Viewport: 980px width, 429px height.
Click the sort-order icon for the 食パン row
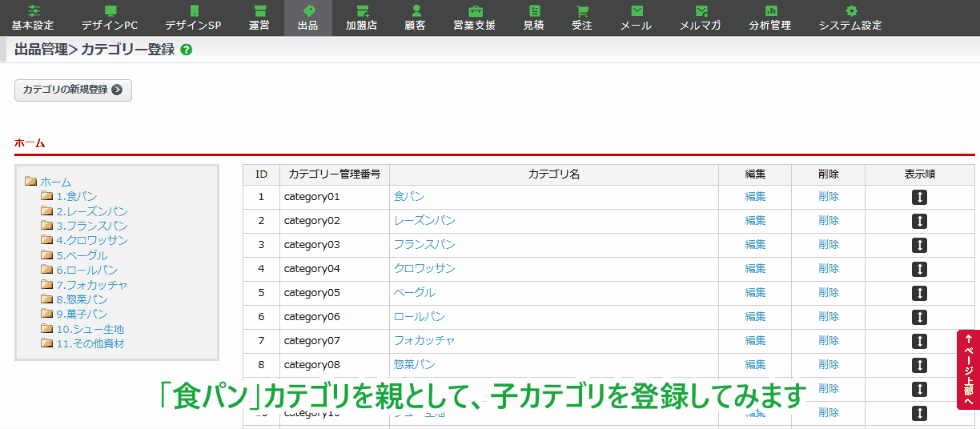pyautogui.click(x=919, y=197)
